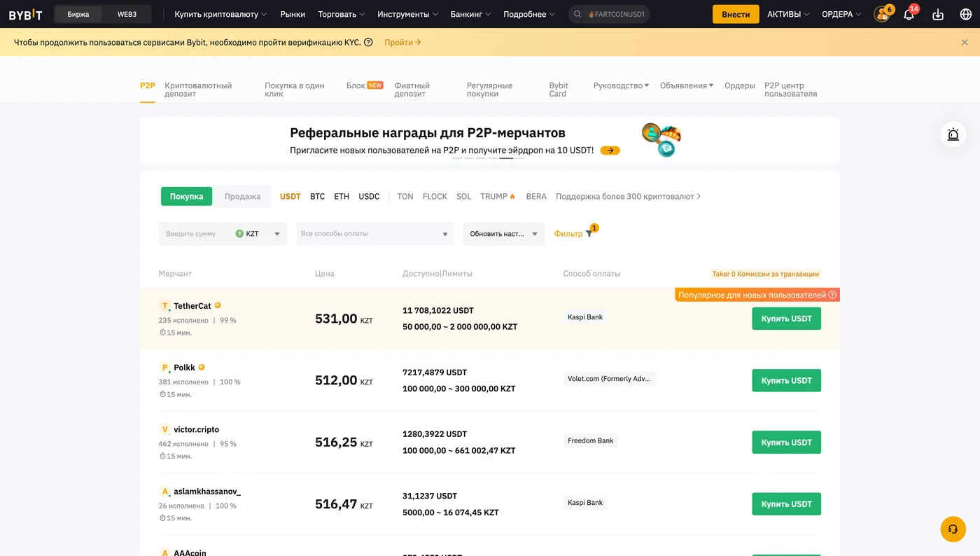
Task: Select the USDT coin tab
Action: 290,196
